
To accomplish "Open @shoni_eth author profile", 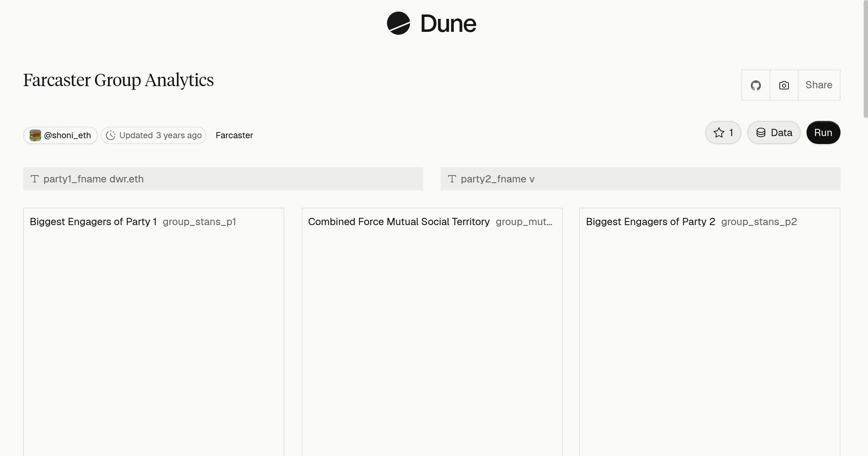I will tap(60, 135).
